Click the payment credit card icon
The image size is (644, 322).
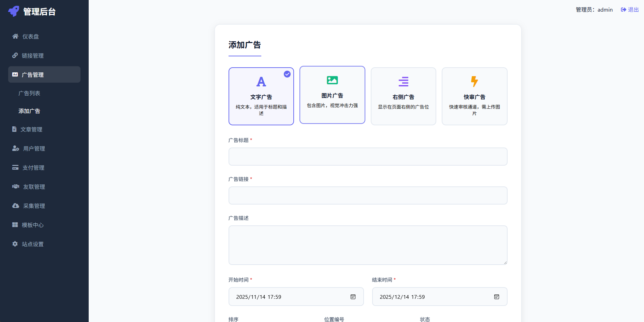pos(15,167)
